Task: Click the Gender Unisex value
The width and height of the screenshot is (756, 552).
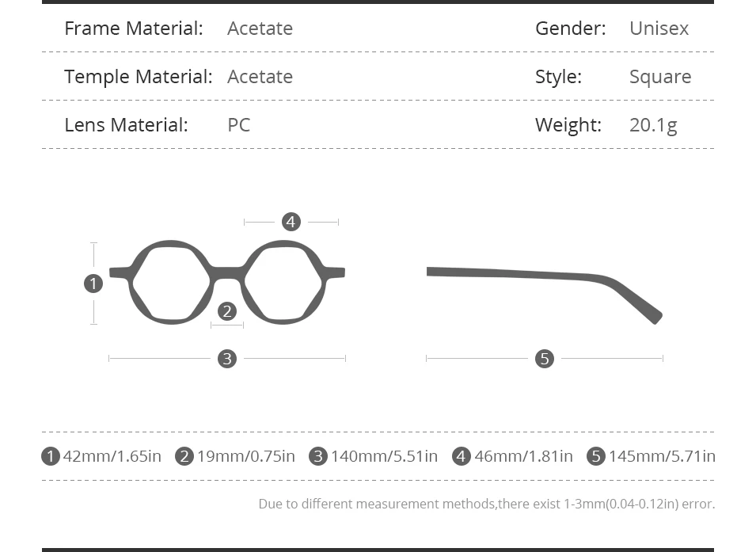Action: pos(659,29)
